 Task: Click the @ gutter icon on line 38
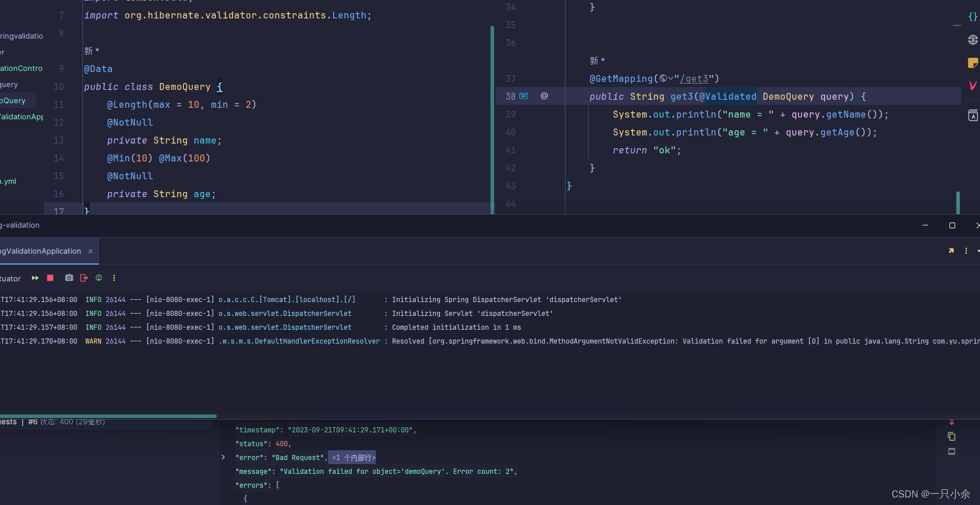pos(544,96)
